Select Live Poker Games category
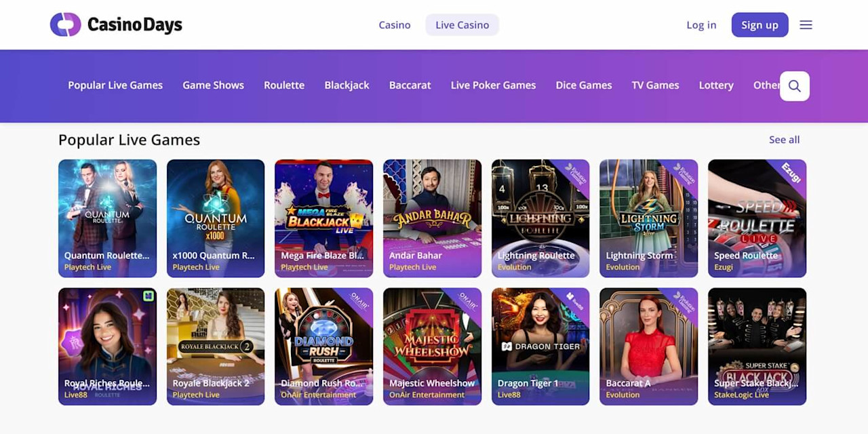 click(493, 85)
